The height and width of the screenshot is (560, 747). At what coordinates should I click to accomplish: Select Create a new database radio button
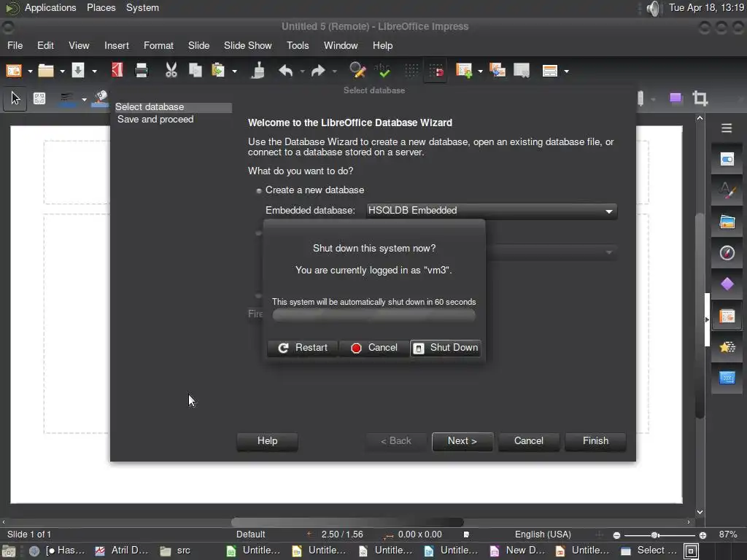coord(259,190)
